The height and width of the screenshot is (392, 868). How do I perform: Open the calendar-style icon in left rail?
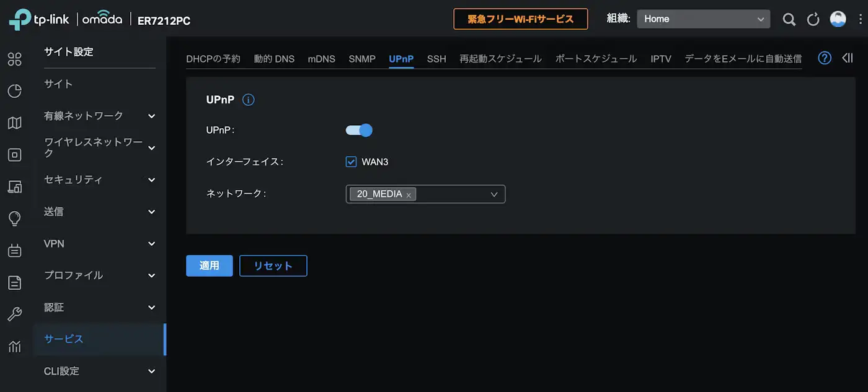14,251
